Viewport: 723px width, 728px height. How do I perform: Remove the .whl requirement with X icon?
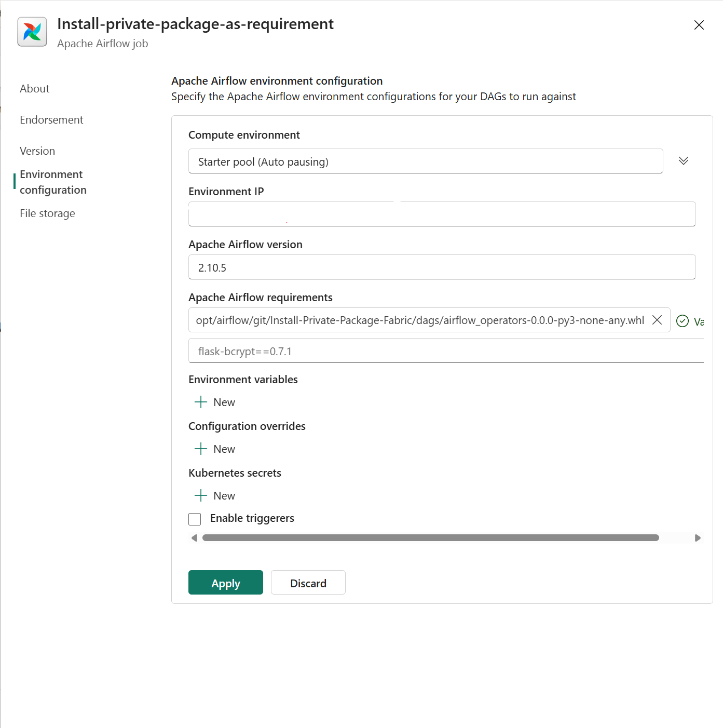(657, 320)
